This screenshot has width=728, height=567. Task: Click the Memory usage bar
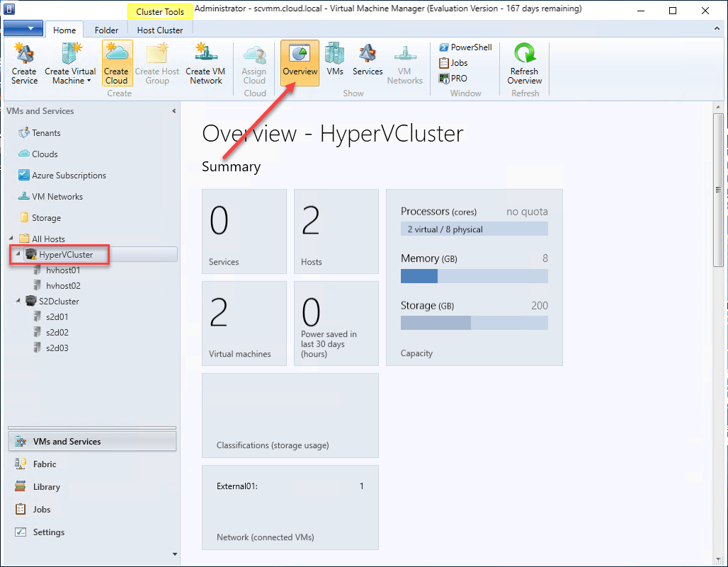click(x=474, y=276)
